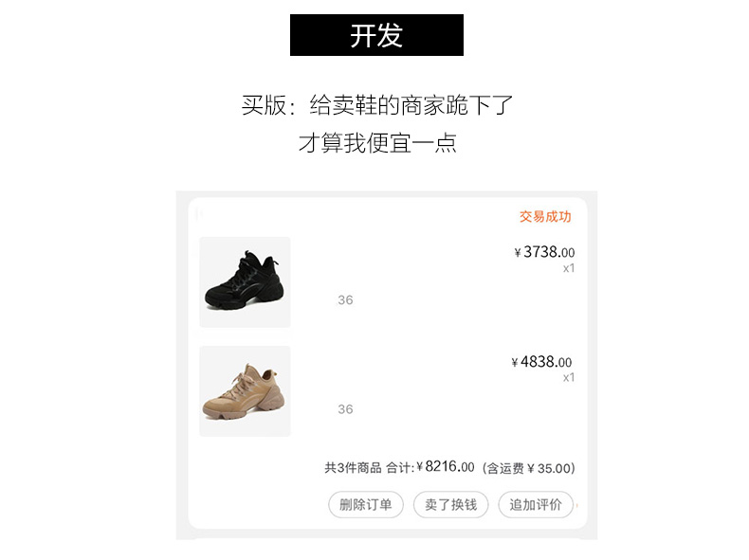The image size is (749, 560).
Task: Click the 才算我便宜一点 subtitle line
Action: click(x=377, y=143)
